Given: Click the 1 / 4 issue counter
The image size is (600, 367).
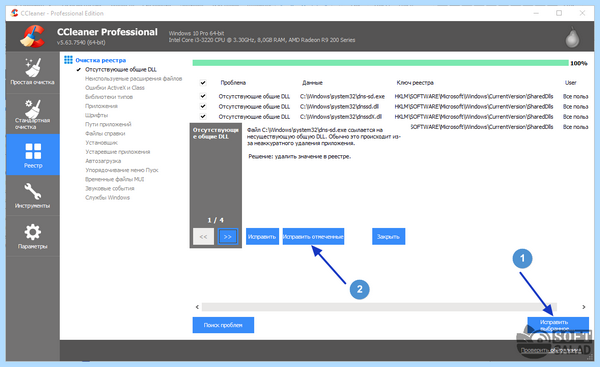Looking at the screenshot, I should pos(215,220).
